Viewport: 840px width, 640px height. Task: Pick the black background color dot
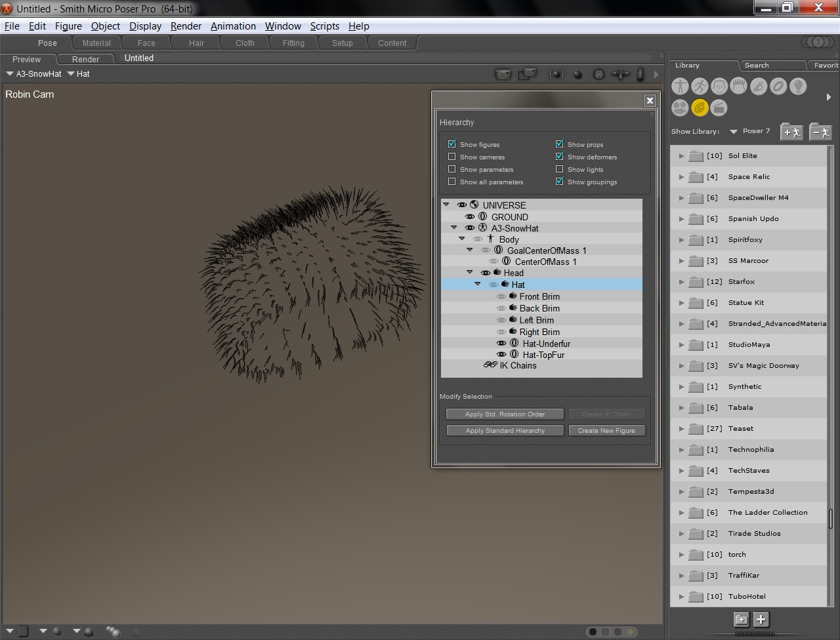593,632
